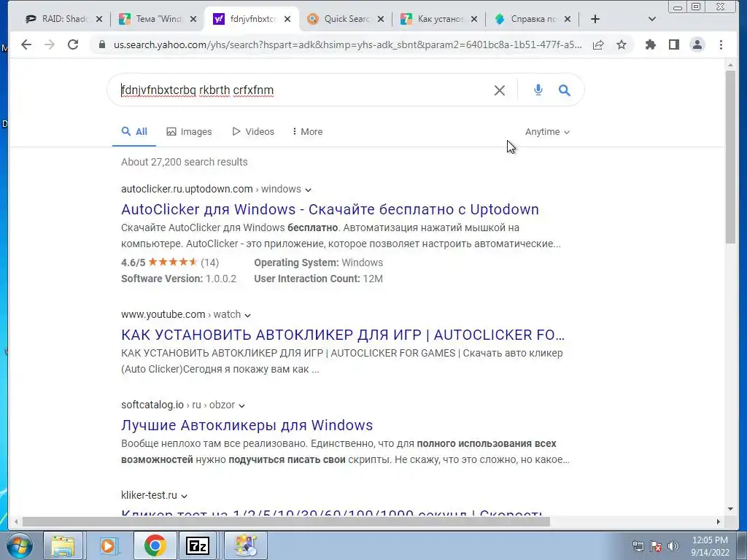Click the forward navigation arrow

tap(50, 44)
